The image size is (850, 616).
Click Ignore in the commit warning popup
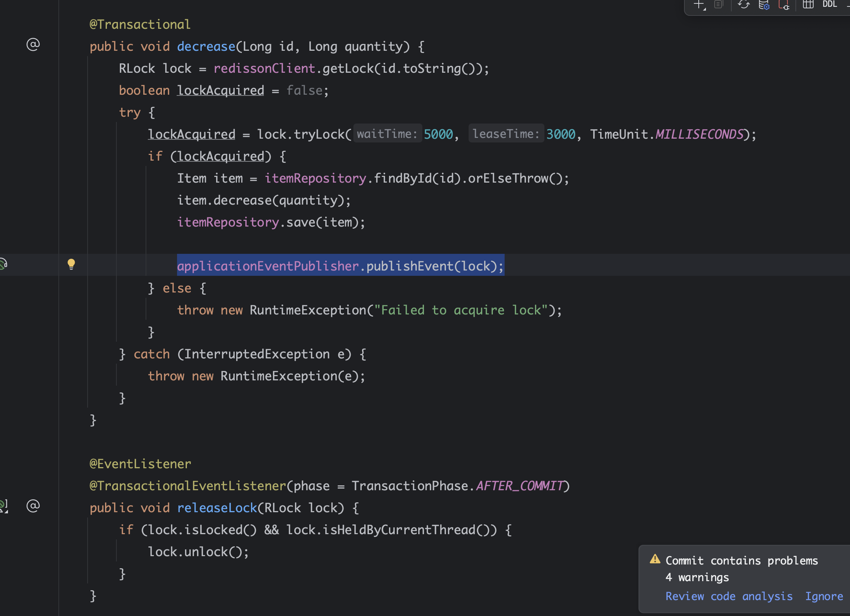click(x=824, y=596)
